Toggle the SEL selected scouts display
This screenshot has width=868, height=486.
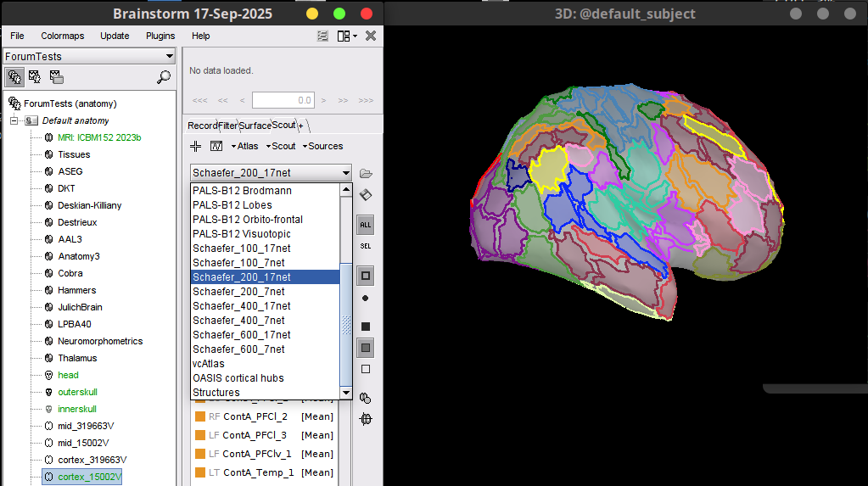(366, 246)
